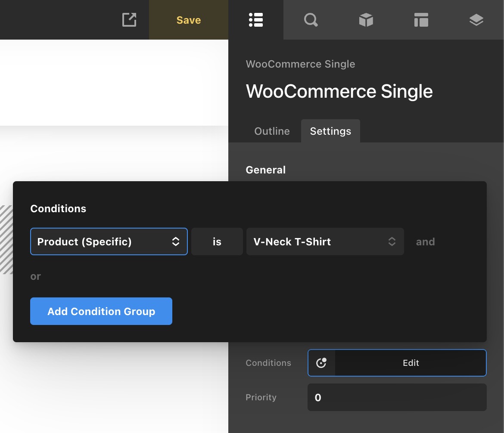
Task: Select the Settings tab
Action: coord(330,131)
